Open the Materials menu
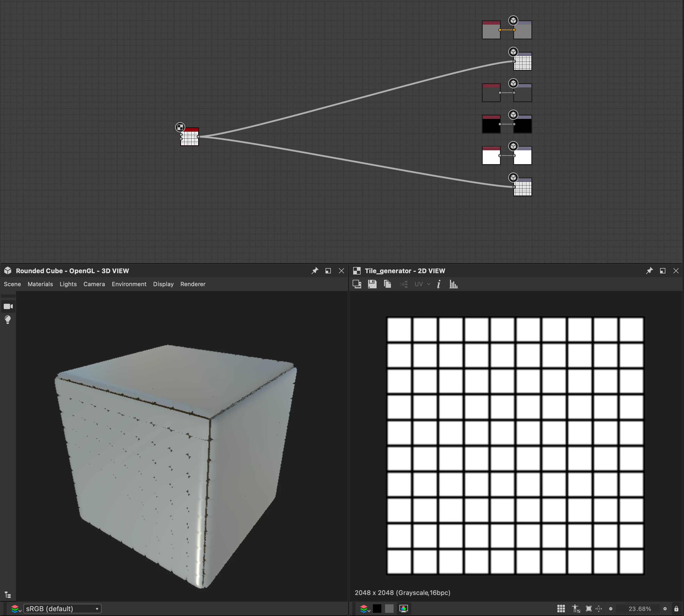 pyautogui.click(x=40, y=284)
